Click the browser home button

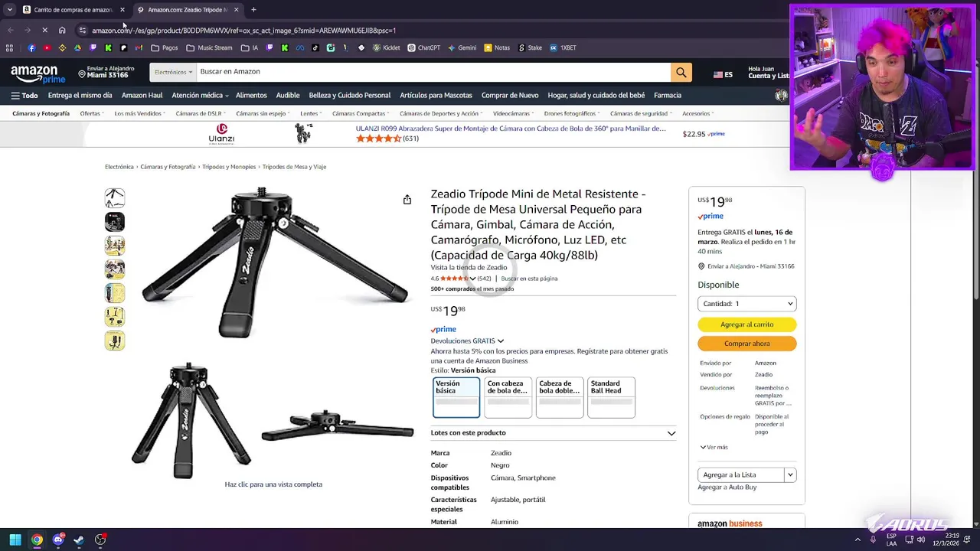62,30
